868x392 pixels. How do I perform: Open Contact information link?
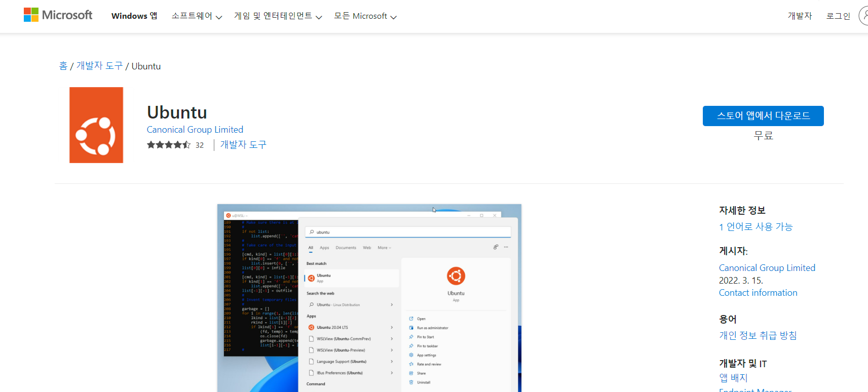[758, 293]
